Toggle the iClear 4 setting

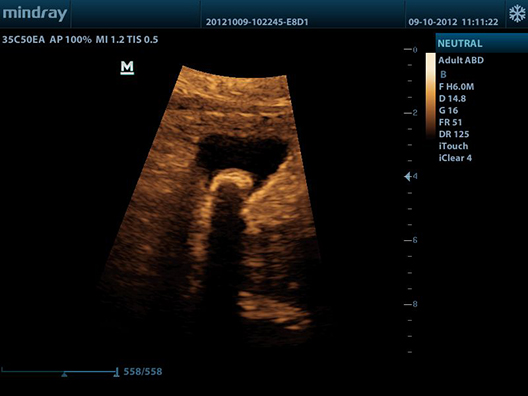tap(455, 158)
